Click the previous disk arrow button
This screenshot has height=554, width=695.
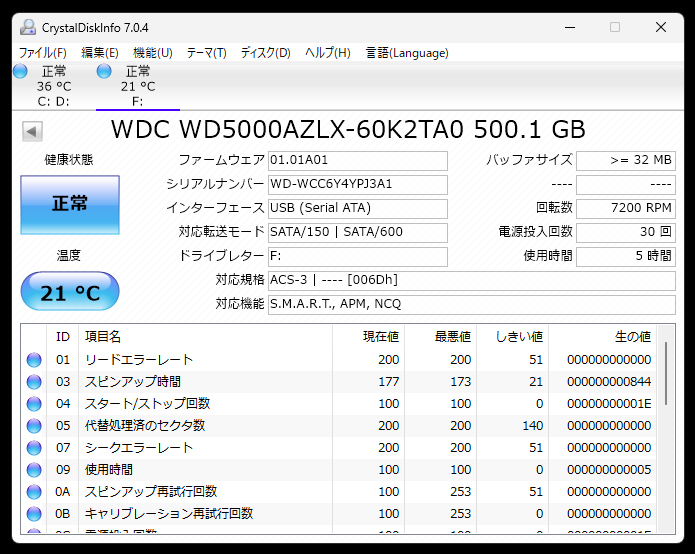pos(32,131)
